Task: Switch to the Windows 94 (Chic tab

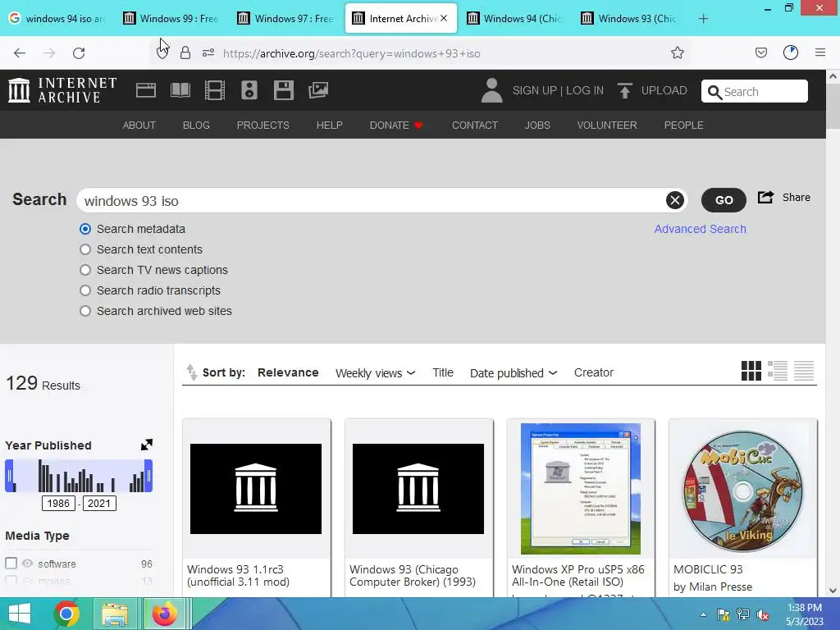Action: click(514, 19)
